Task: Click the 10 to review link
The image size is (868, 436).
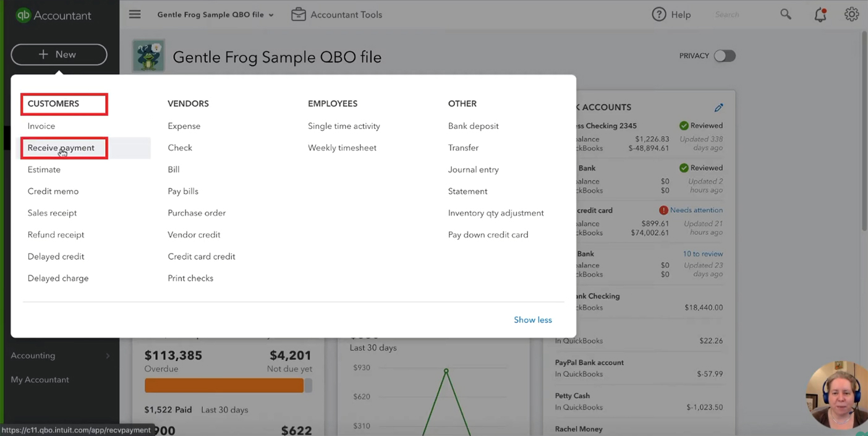Action: (x=702, y=254)
